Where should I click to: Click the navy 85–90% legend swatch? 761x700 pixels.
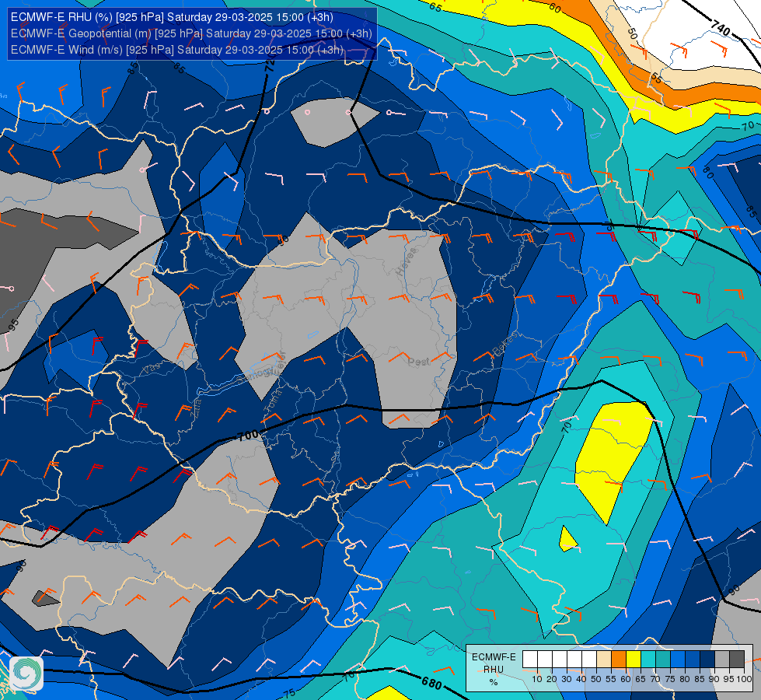707,660
